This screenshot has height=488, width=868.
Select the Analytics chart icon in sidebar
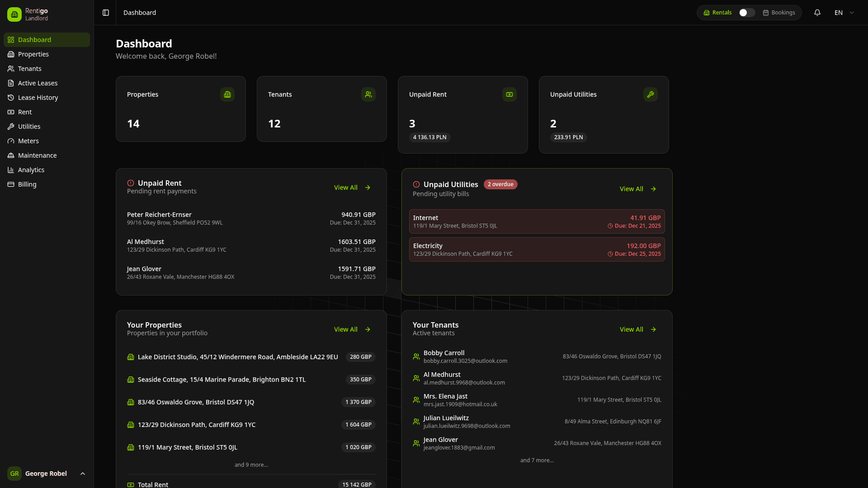click(10, 170)
